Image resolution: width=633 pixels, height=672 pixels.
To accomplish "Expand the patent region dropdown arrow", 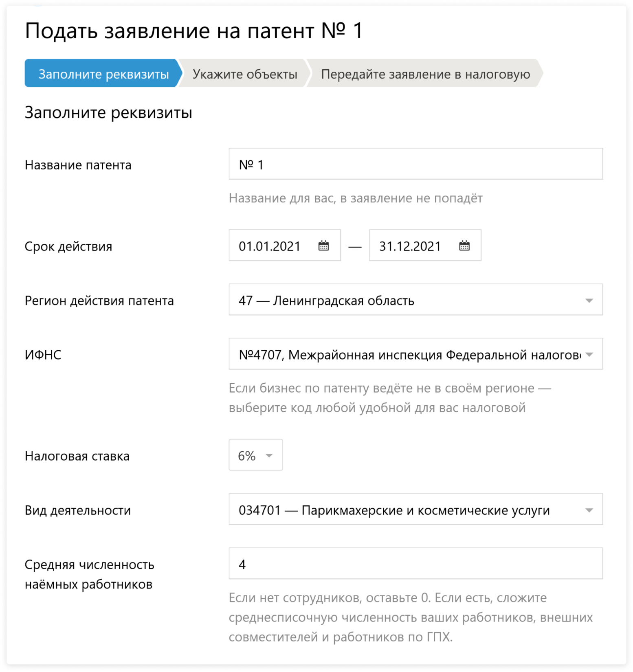I will [x=589, y=301].
